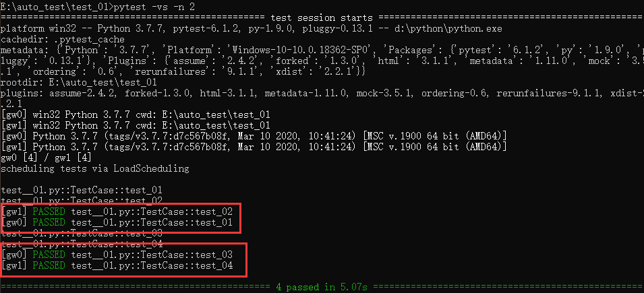This screenshot has width=644, height=293.
Task: Click the d:\python\python.exe path
Action: coord(459,29)
